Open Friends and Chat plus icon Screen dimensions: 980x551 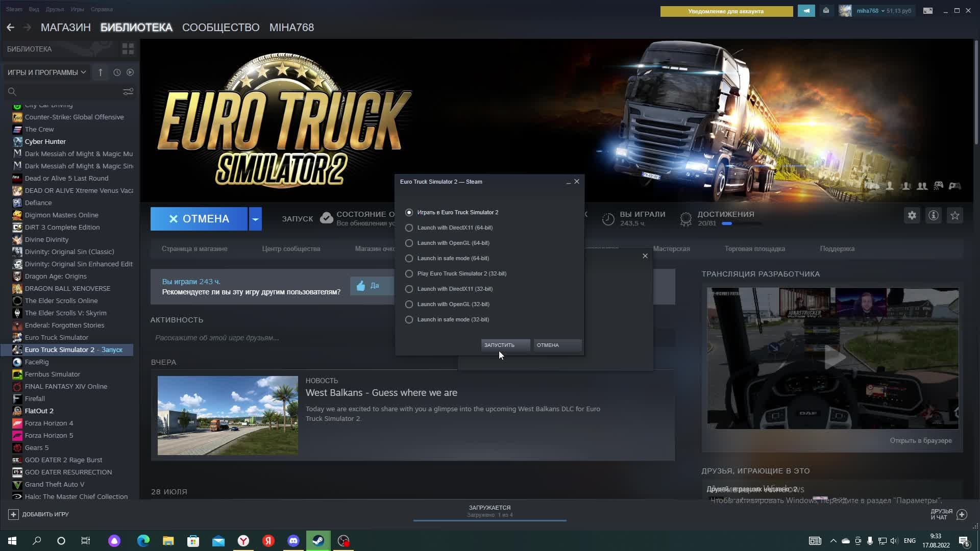pyautogui.click(x=962, y=514)
